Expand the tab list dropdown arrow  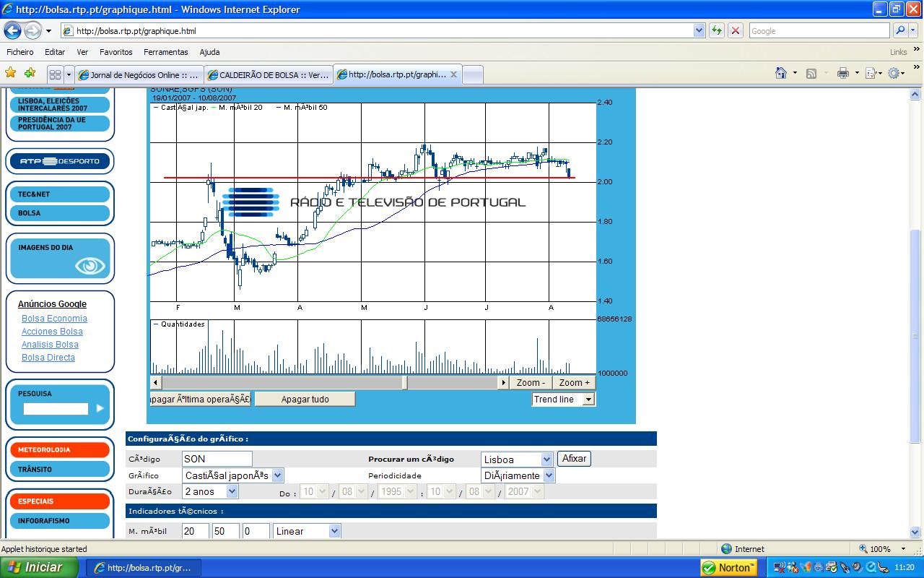click(x=69, y=74)
